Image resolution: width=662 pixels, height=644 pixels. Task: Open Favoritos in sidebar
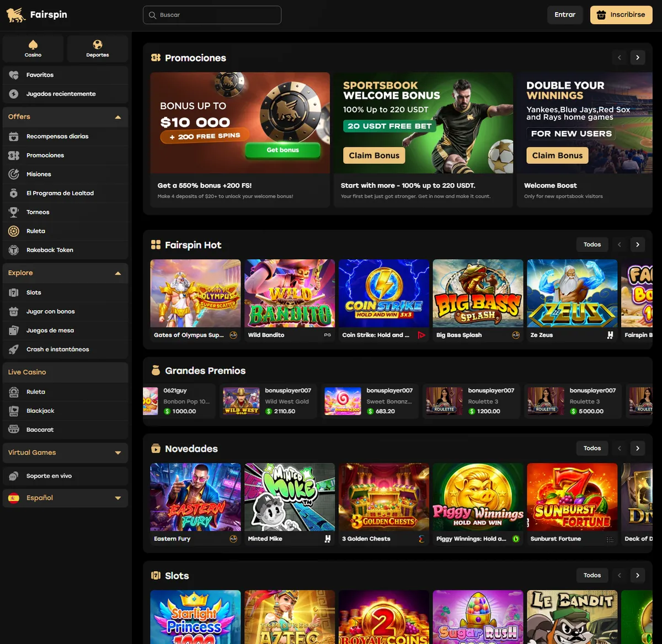click(65, 75)
